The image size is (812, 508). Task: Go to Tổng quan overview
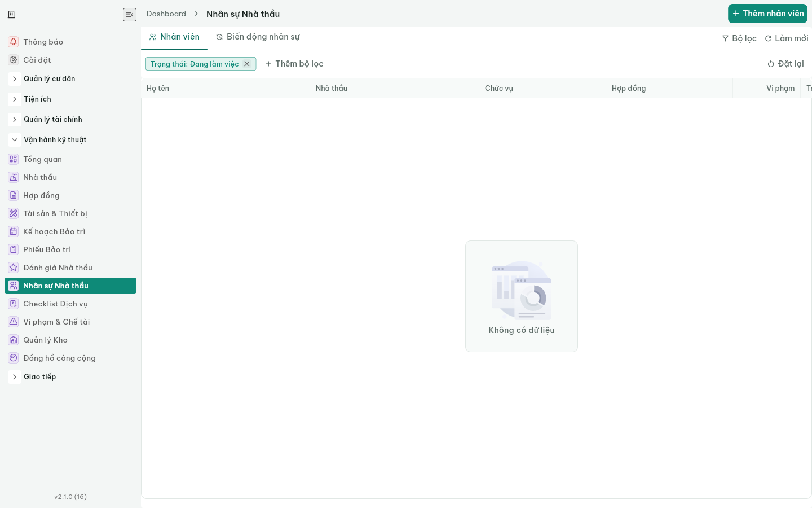click(x=70, y=159)
